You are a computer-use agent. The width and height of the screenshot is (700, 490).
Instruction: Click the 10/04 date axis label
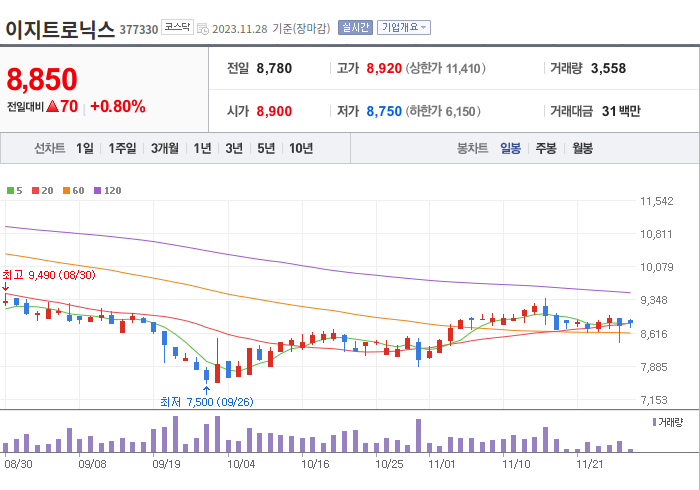click(x=241, y=464)
